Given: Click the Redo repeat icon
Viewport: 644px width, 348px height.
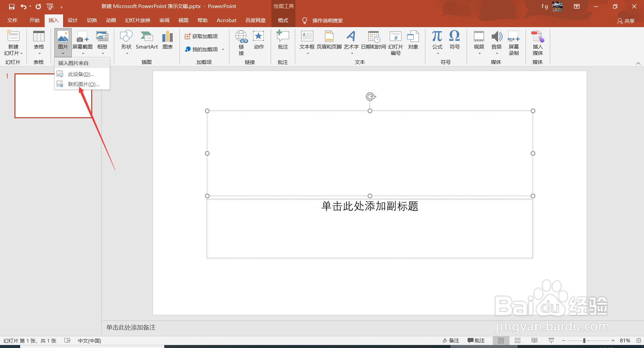Looking at the screenshot, I should pos(38,6).
